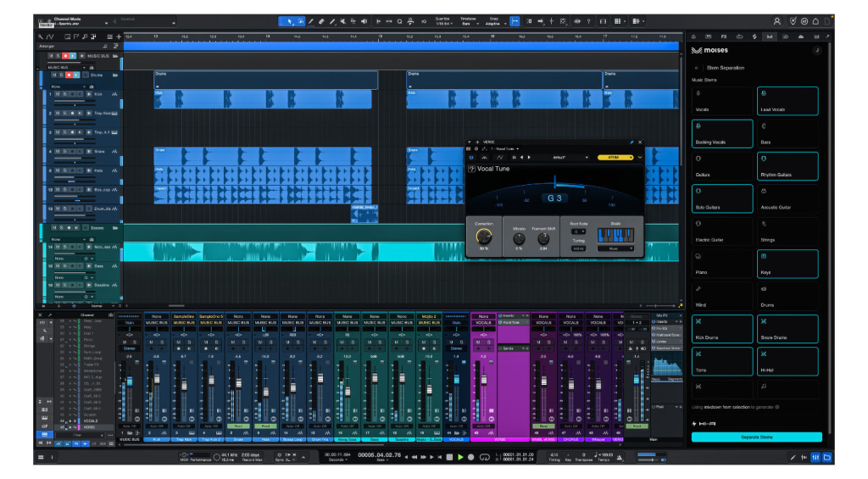Image resolution: width=868 pixels, height=479 pixels.
Task: Open the folder icon on MUSIC BUS track
Action: (x=115, y=56)
